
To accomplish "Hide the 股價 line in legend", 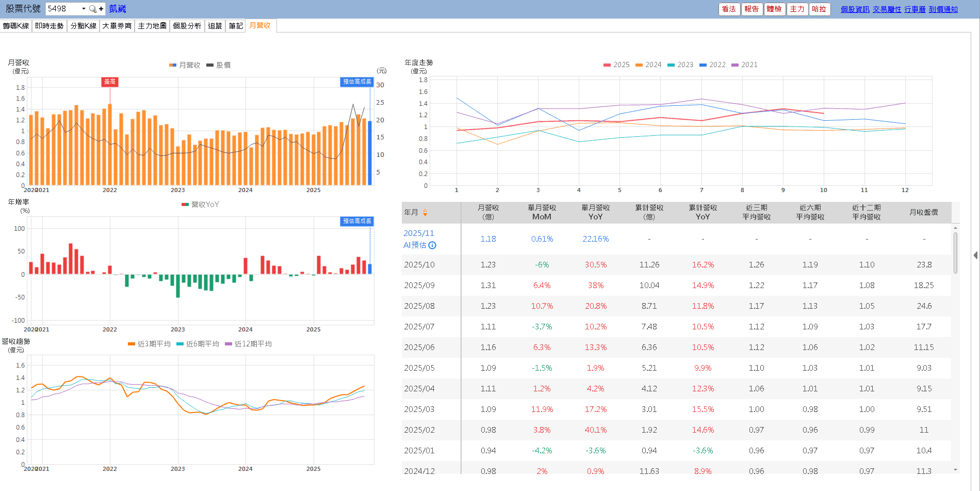I will tap(218, 65).
